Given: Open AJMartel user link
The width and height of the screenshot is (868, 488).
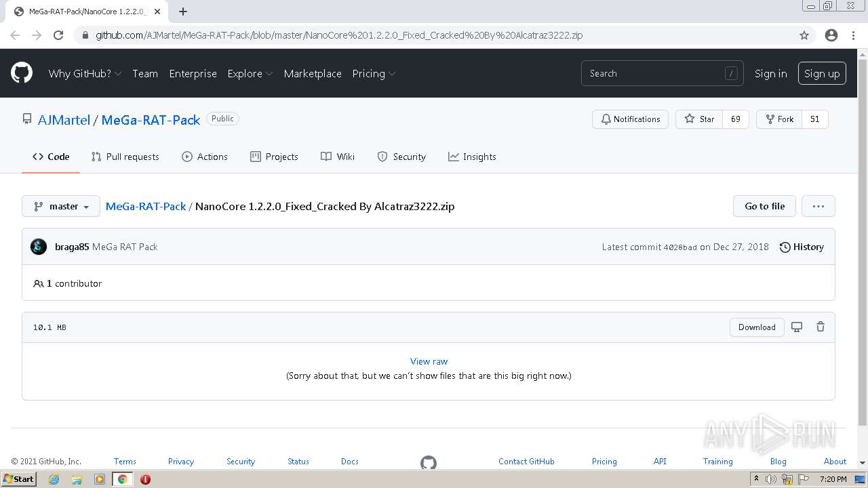Looking at the screenshot, I should [x=64, y=120].
